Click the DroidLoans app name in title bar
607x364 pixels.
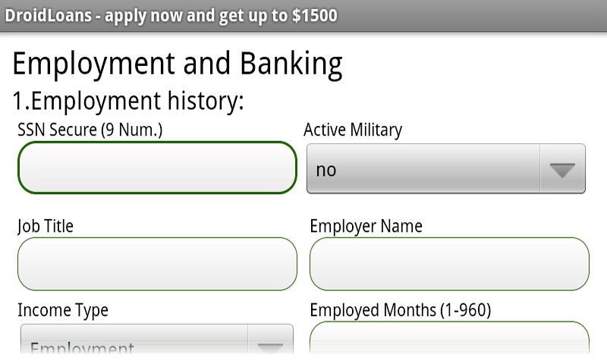click(46, 16)
